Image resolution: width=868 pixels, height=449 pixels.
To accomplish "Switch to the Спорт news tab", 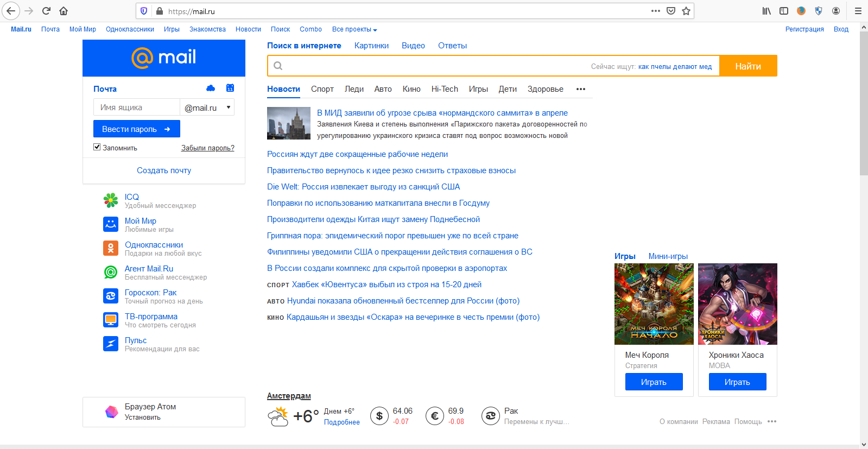I will click(322, 89).
